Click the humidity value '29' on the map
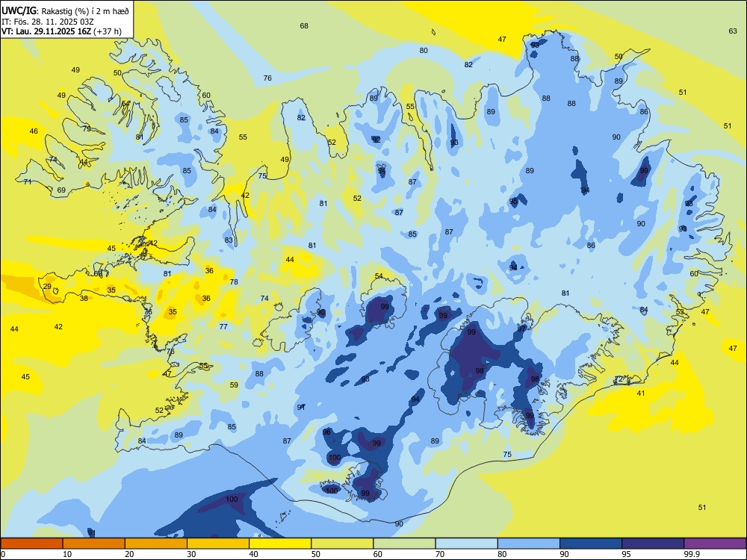The image size is (747, 560). tap(47, 286)
